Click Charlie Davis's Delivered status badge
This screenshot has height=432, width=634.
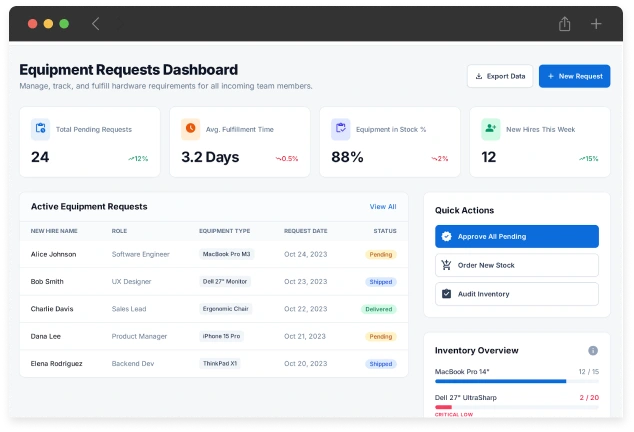point(379,309)
